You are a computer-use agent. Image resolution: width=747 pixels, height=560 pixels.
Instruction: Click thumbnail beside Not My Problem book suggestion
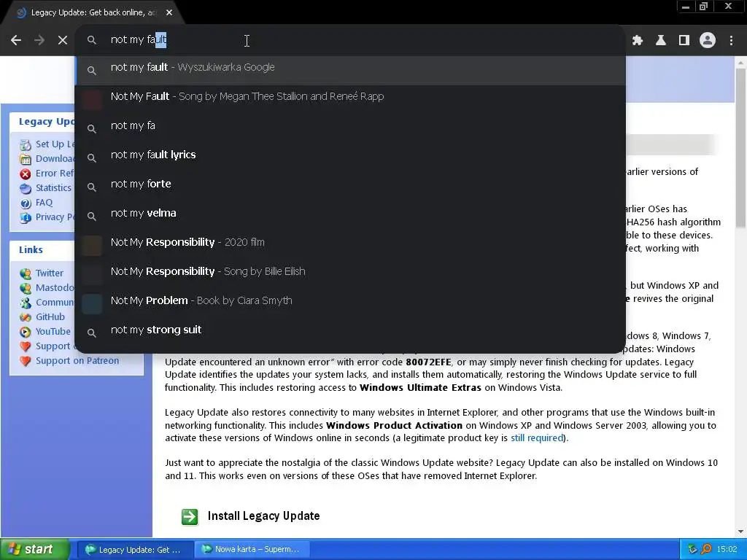(x=91, y=304)
